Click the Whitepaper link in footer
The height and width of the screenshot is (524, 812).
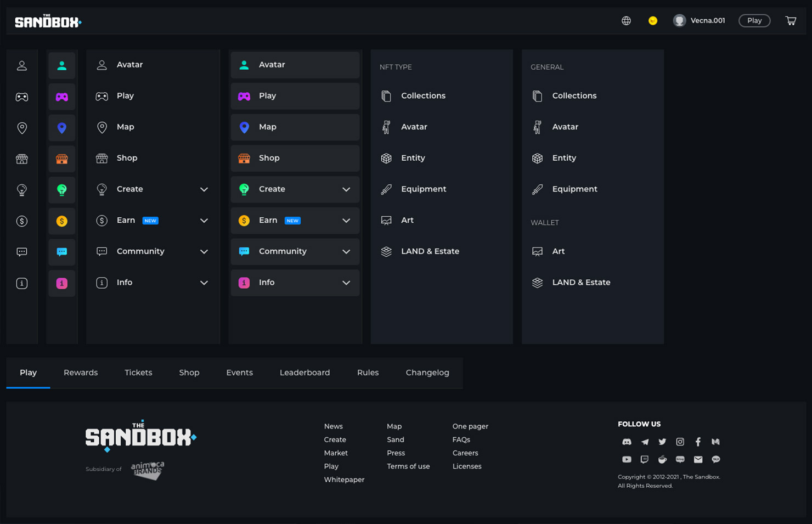[344, 480]
